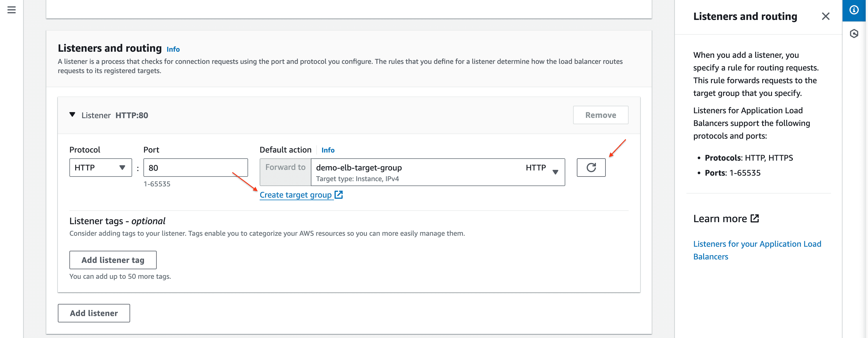Click the Learn more external link icon
Image resolution: width=868 pixels, height=338 pixels.
click(x=754, y=218)
